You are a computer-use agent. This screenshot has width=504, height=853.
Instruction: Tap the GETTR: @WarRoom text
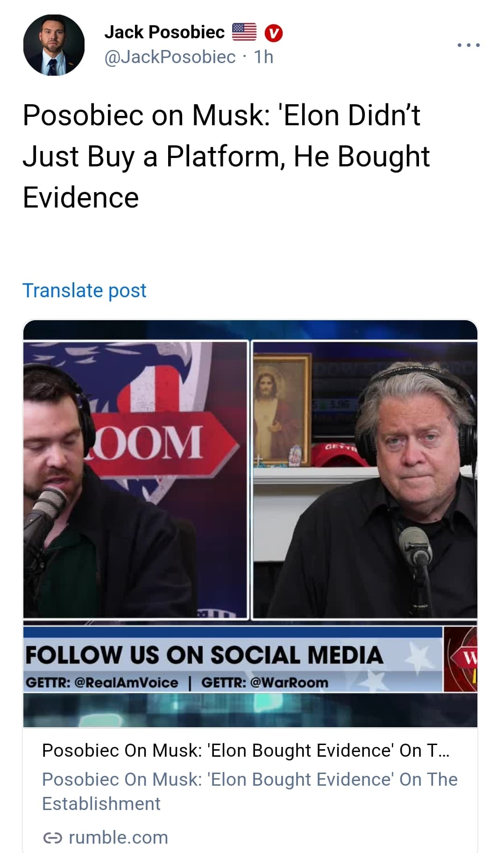(265, 682)
